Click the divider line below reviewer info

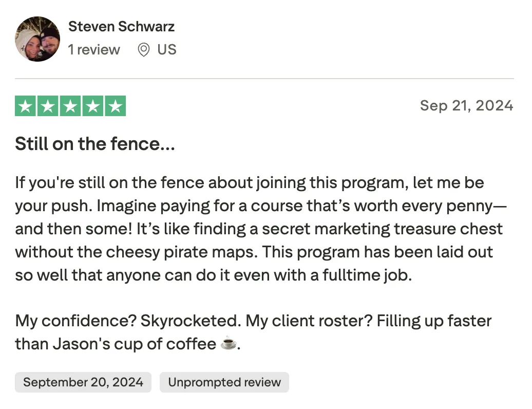pyautogui.click(x=264, y=79)
